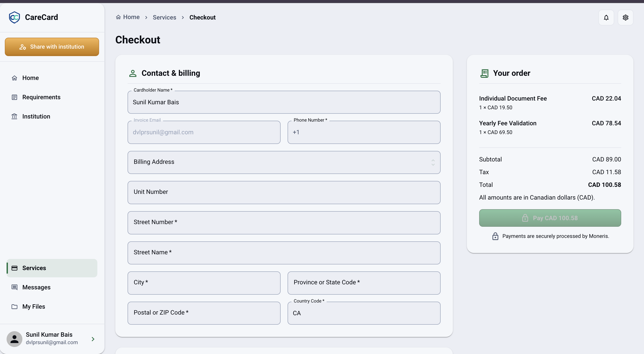The height and width of the screenshot is (354, 644).
Task: Open My Files from sidebar
Action: (52, 306)
